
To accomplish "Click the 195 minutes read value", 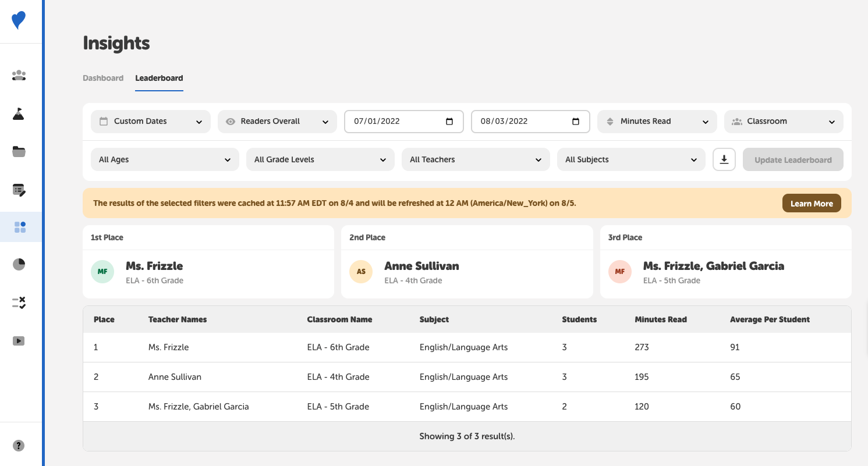I will tap(642, 377).
